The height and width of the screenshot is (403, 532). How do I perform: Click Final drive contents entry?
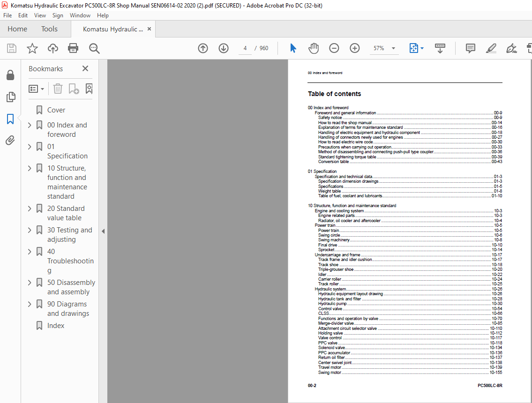(x=410, y=245)
